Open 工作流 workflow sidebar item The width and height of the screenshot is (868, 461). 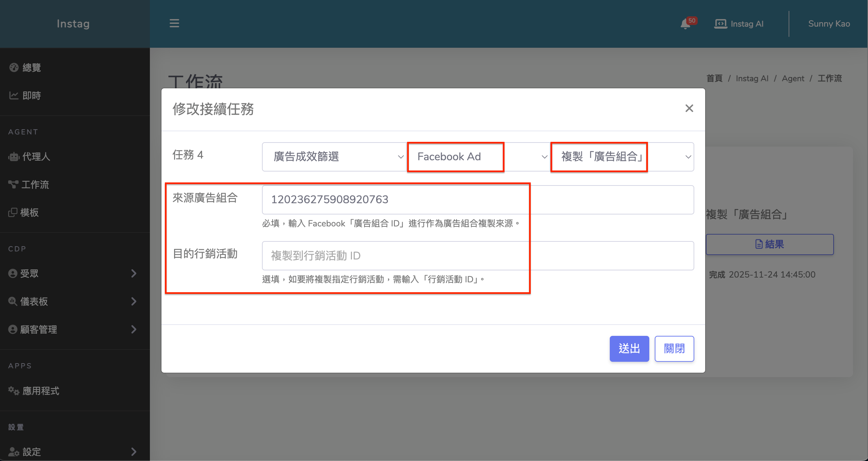click(35, 184)
